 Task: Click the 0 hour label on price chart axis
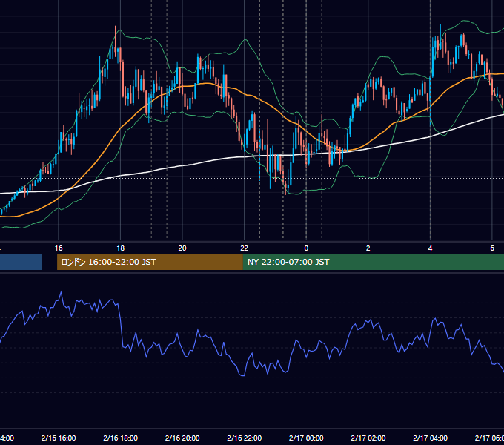[306, 248]
